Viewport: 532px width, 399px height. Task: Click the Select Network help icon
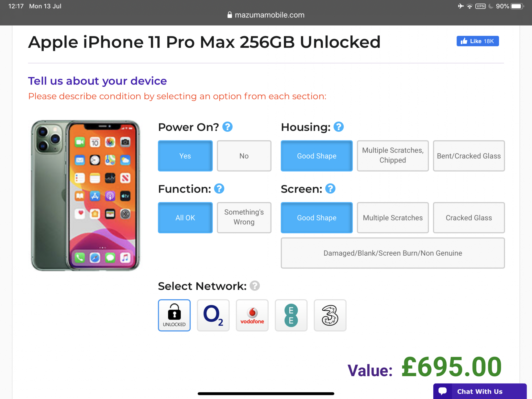click(x=255, y=286)
